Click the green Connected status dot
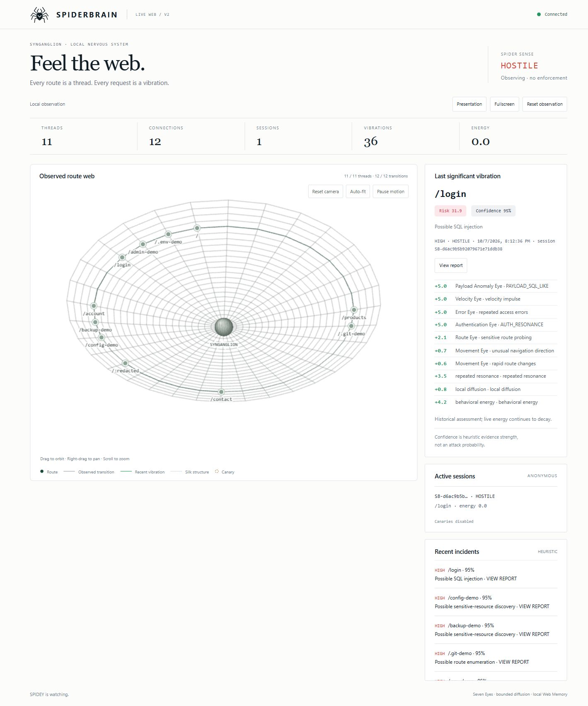This screenshot has height=706, width=588. 539,14
